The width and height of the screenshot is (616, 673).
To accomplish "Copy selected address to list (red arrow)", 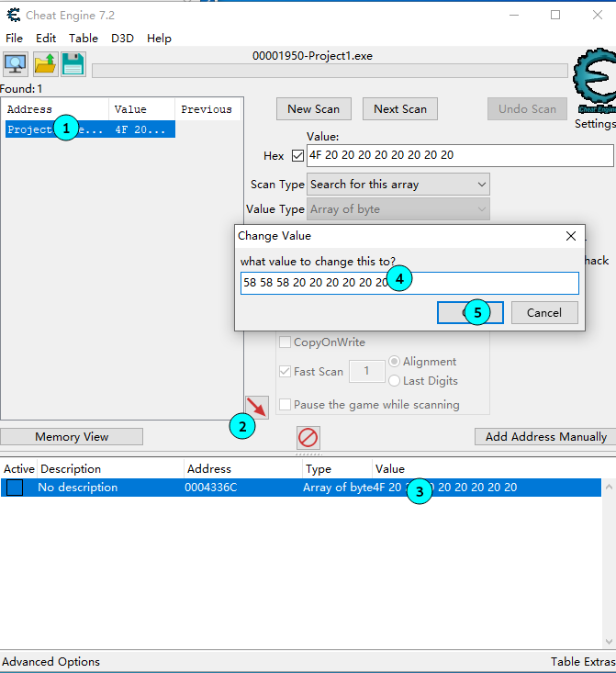I will point(257,408).
